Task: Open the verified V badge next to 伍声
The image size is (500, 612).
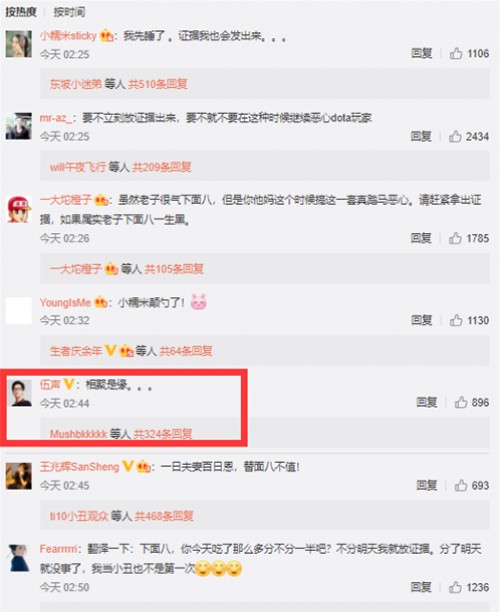Action: [x=69, y=384]
